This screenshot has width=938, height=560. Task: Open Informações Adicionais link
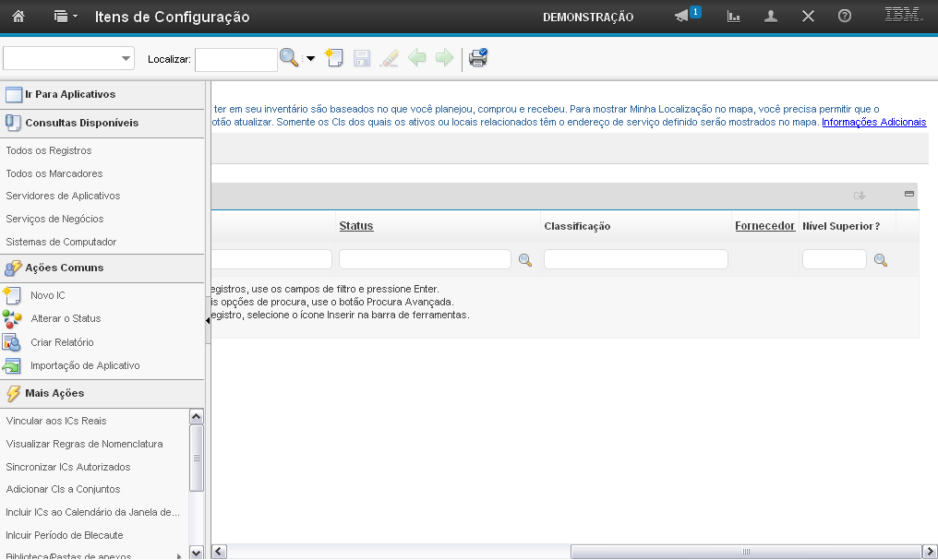(873, 122)
